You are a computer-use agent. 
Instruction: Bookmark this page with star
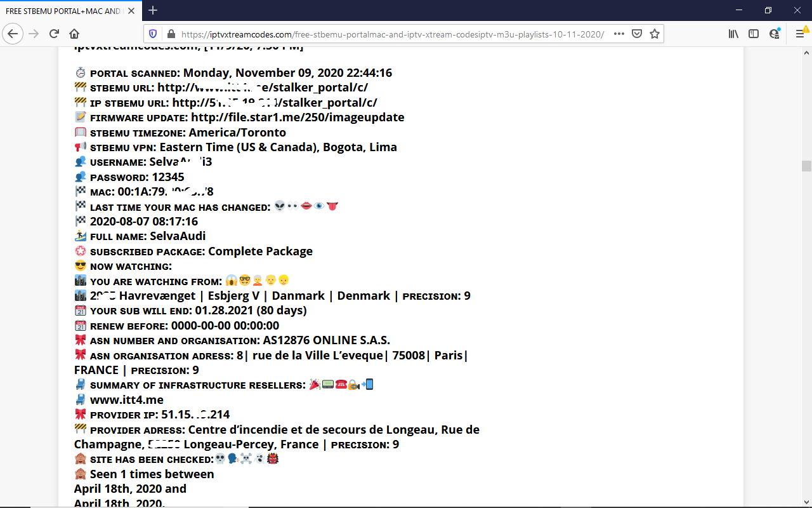(x=655, y=34)
